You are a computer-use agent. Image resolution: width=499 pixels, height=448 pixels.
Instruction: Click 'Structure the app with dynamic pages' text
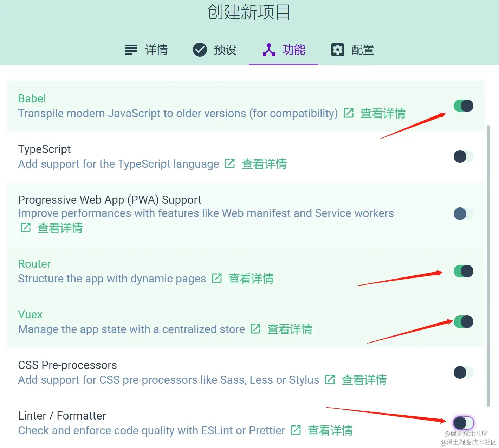tap(112, 279)
